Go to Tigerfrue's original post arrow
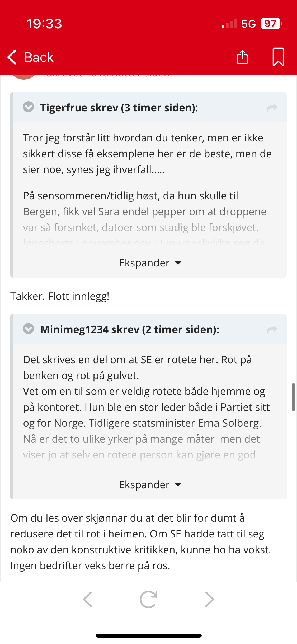The width and height of the screenshot is (297, 644). click(x=272, y=108)
